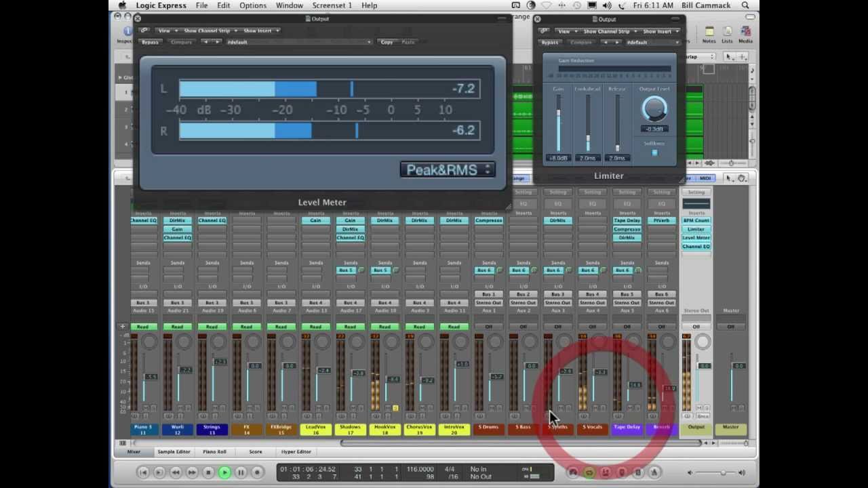Image resolution: width=868 pixels, height=488 pixels.
Task: Toggle the Limiter Softknee switch
Action: 654,152
